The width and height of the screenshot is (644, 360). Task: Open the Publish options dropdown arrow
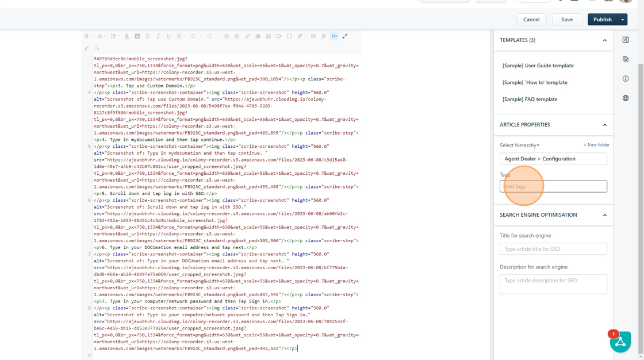pyautogui.click(x=623, y=20)
